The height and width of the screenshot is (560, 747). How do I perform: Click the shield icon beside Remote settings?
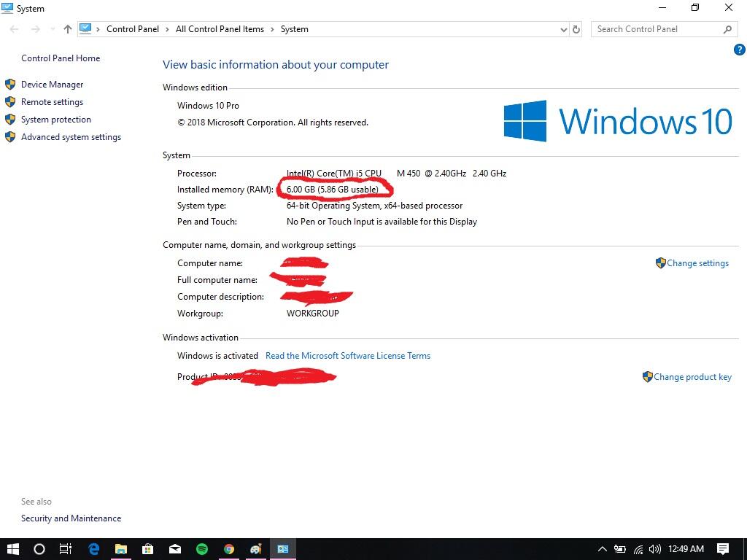[10, 102]
